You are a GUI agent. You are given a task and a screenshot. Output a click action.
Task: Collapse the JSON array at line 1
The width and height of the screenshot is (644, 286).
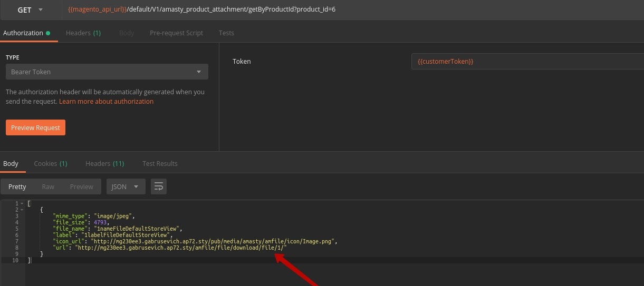tap(22, 203)
